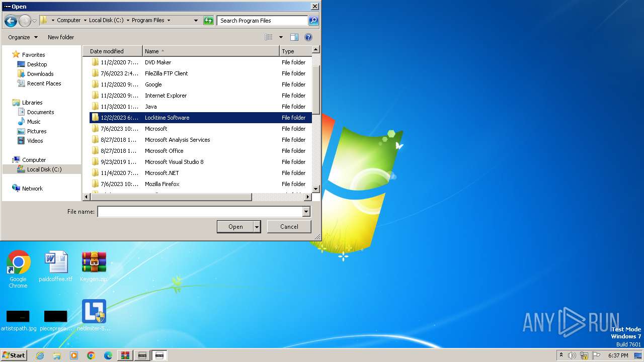Open the Open button split arrow
The image size is (644, 362).
[x=257, y=227]
